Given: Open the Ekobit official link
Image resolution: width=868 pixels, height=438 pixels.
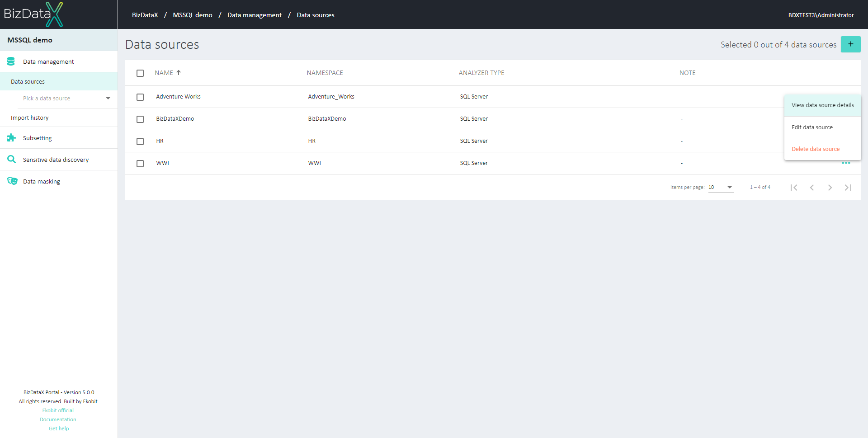Looking at the screenshot, I should click(58, 410).
